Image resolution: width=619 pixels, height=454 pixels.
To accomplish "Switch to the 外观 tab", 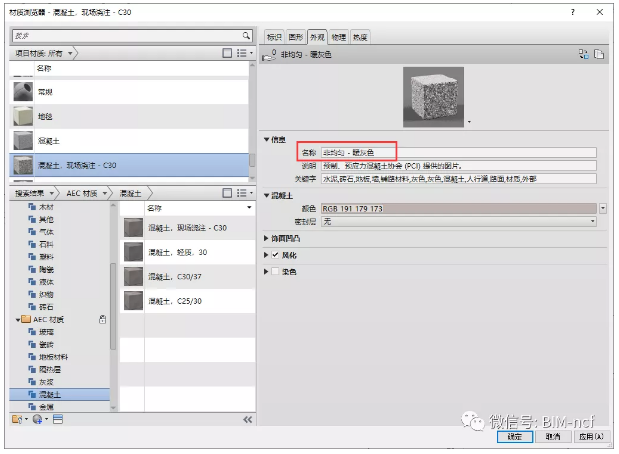I will (x=317, y=37).
